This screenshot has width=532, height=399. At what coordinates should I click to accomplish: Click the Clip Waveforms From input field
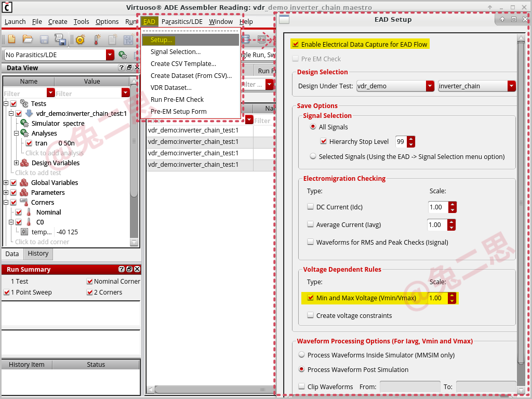click(x=410, y=387)
